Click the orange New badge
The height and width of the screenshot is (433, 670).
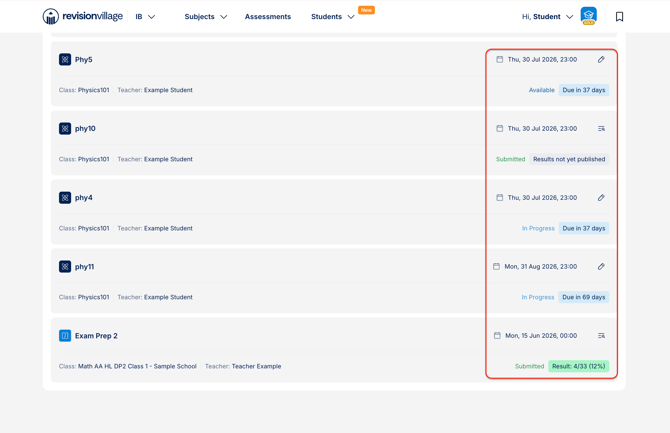point(366,10)
